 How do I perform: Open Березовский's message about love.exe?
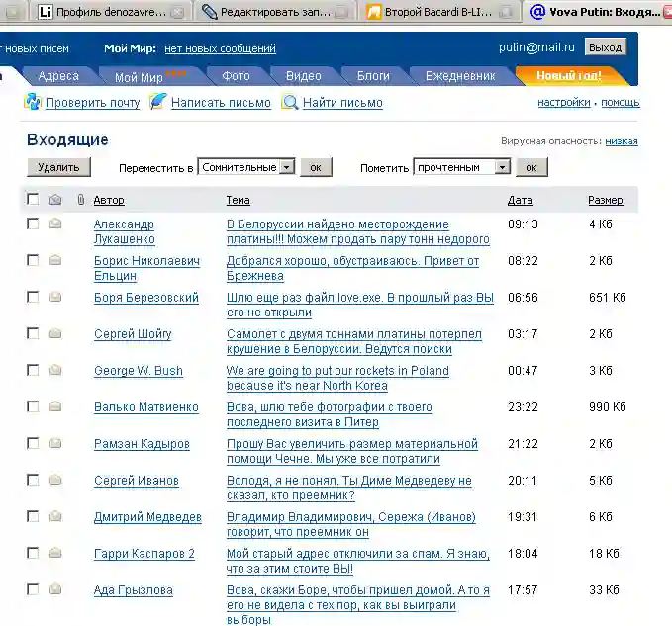pos(360,305)
